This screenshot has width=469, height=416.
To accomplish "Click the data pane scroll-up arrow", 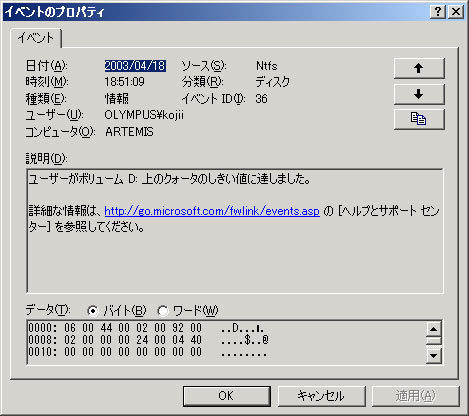I will point(434,329).
